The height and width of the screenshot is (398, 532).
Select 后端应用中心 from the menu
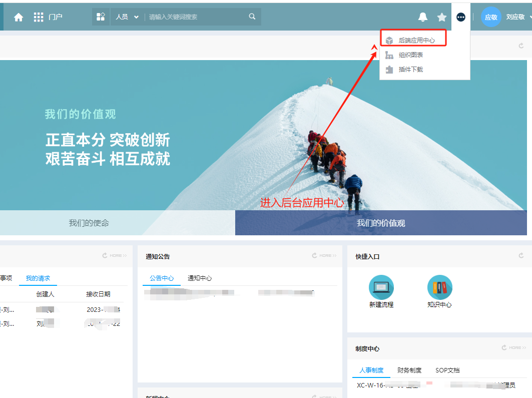pyautogui.click(x=416, y=40)
